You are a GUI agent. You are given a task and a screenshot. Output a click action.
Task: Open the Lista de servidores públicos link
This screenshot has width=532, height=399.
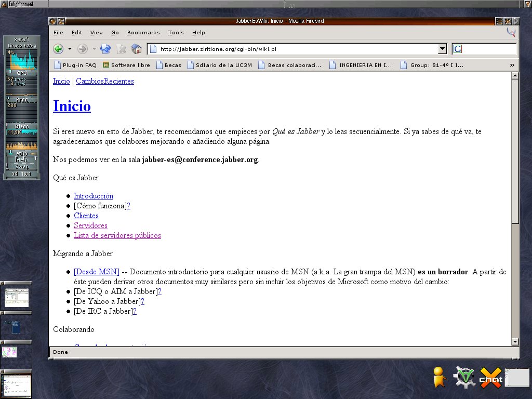coord(117,235)
